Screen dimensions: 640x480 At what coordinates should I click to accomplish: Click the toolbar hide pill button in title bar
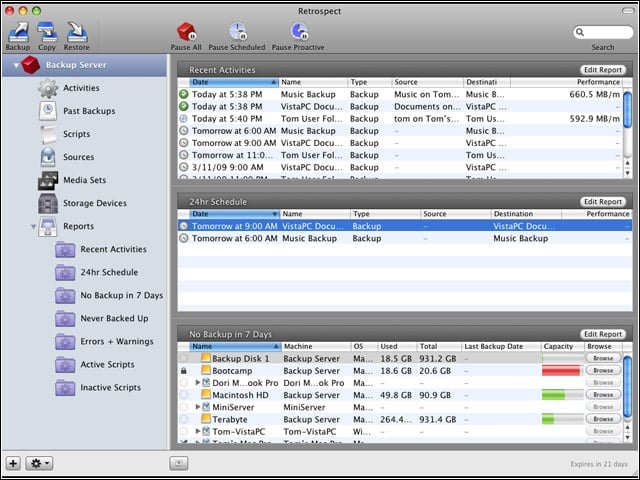628,11
